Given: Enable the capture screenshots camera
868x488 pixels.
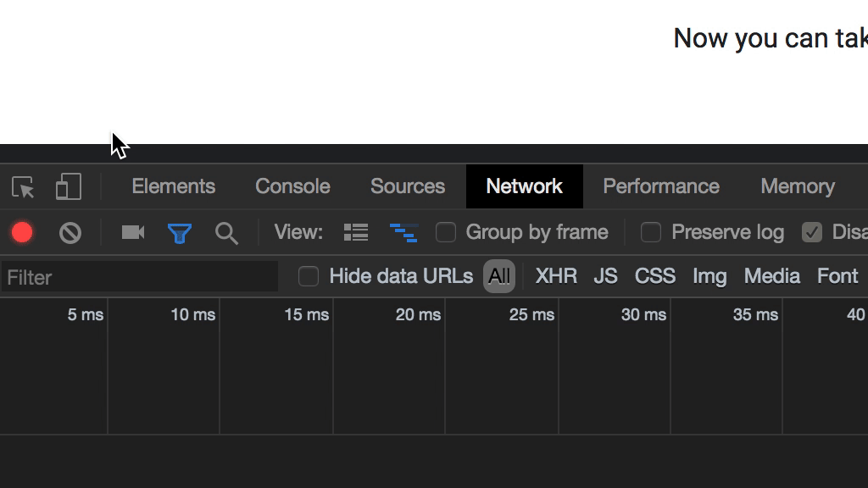Looking at the screenshot, I should (131, 232).
